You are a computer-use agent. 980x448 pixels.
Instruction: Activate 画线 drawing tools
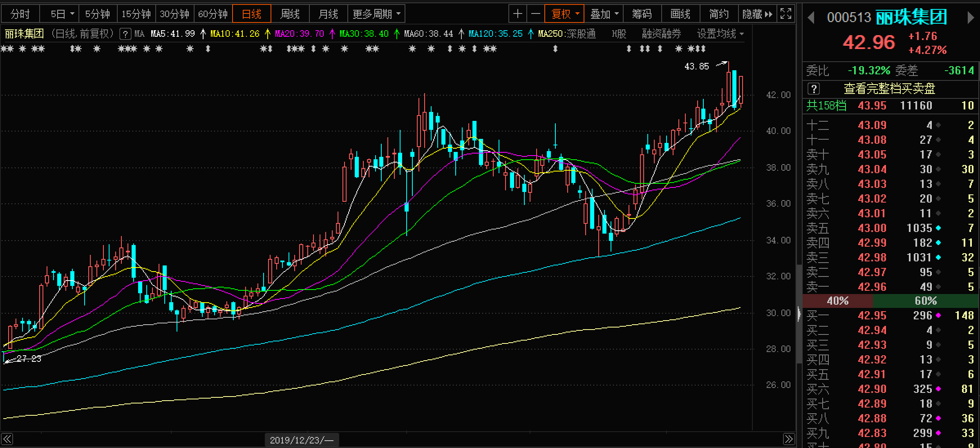680,14
